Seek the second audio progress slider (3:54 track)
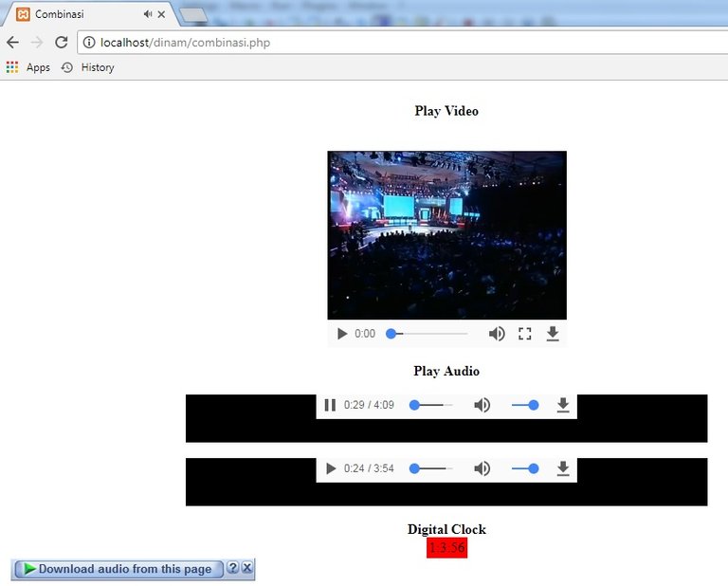Viewport: 728px width, 586px height. click(431, 468)
